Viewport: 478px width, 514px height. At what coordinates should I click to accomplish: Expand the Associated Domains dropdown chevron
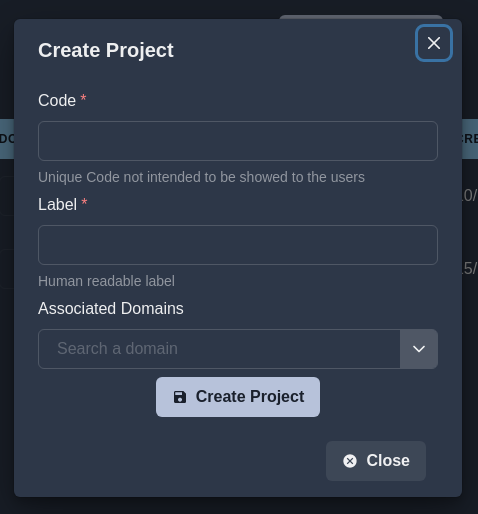[419, 349]
